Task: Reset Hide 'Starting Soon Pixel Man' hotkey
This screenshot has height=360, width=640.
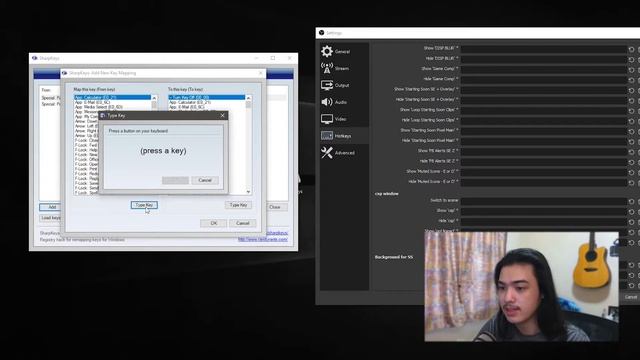Action: click(631, 142)
